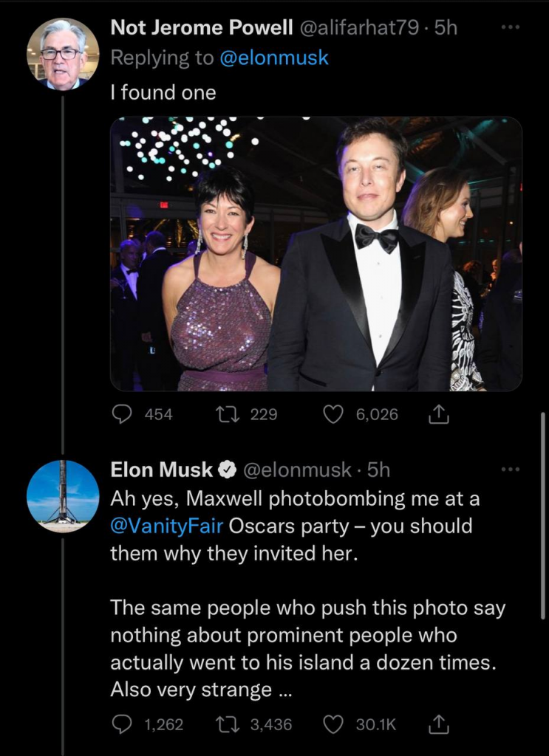Like the "I found one" tweet
This screenshot has height=756, width=549.
click(x=335, y=414)
